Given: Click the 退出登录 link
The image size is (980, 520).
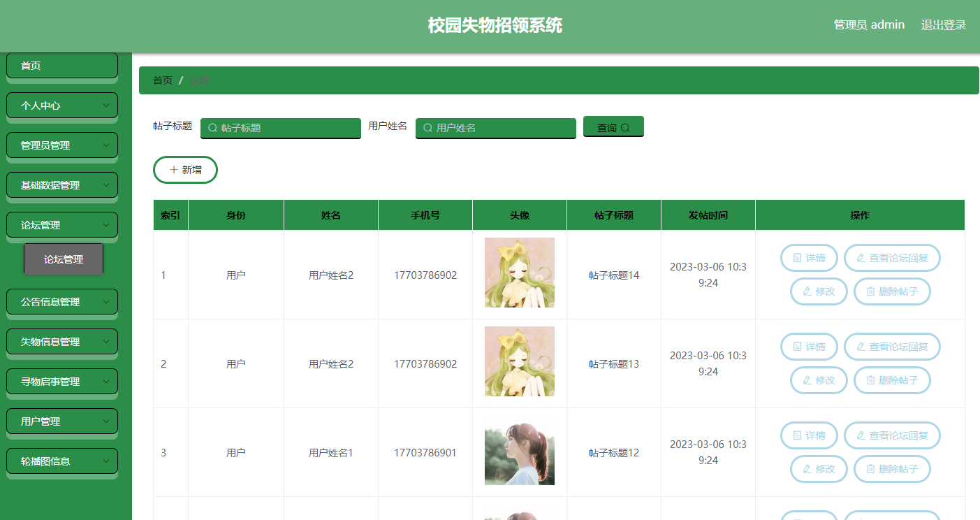Looking at the screenshot, I should pos(943,24).
